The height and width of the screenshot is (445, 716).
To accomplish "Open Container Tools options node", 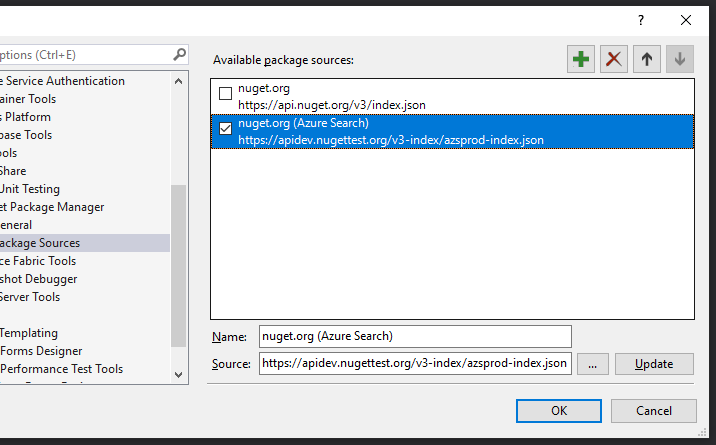I will tap(28, 99).
